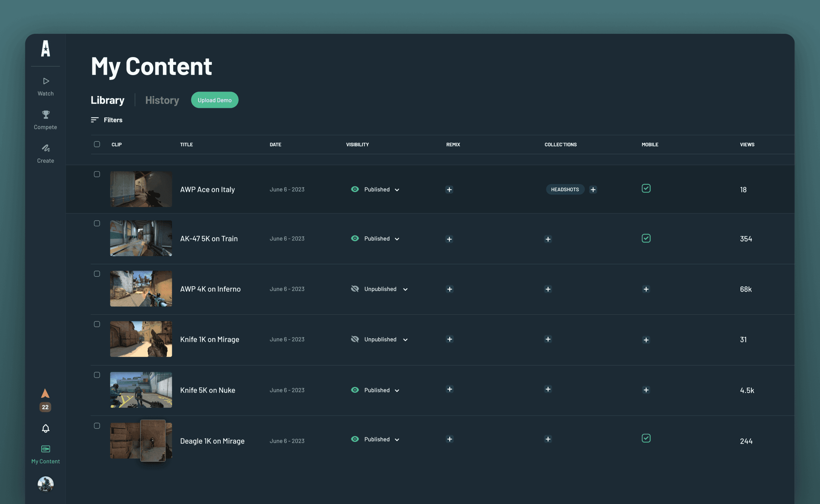Sort by the VIEWS column header
The height and width of the screenshot is (504, 820).
(x=747, y=144)
